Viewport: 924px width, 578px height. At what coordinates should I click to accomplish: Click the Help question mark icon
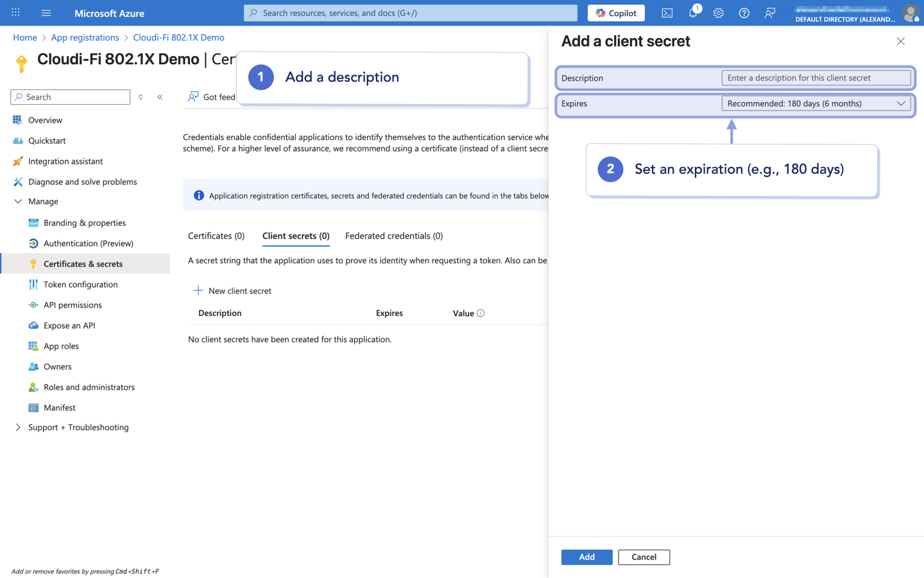[x=744, y=13]
